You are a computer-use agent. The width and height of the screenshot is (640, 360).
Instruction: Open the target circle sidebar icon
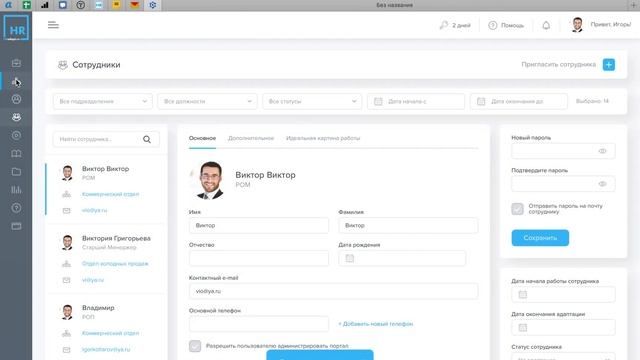tap(16, 135)
